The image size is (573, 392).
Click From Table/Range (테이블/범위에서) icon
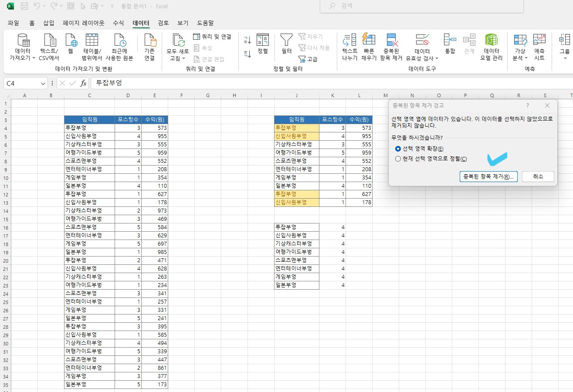tap(92, 40)
